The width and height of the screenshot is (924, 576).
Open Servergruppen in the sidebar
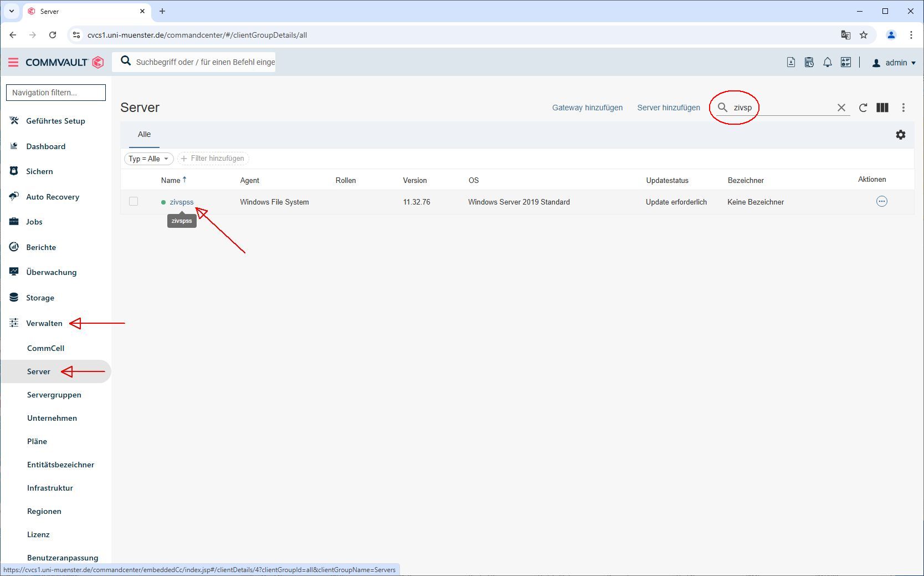pos(54,395)
